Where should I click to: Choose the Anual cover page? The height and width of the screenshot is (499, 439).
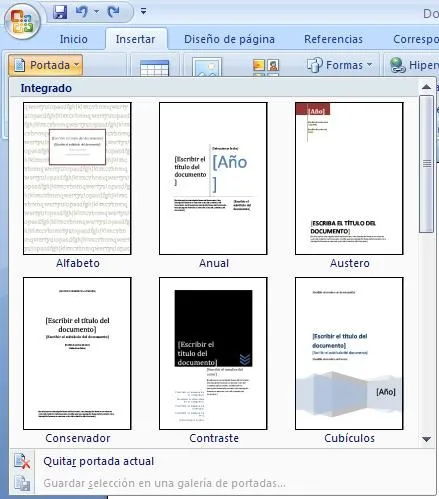pos(213,179)
